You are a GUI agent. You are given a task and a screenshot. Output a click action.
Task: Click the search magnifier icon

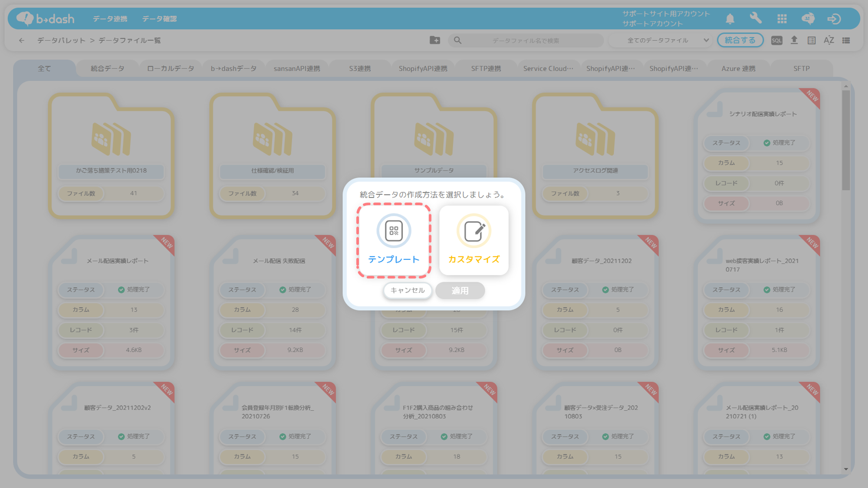point(457,40)
